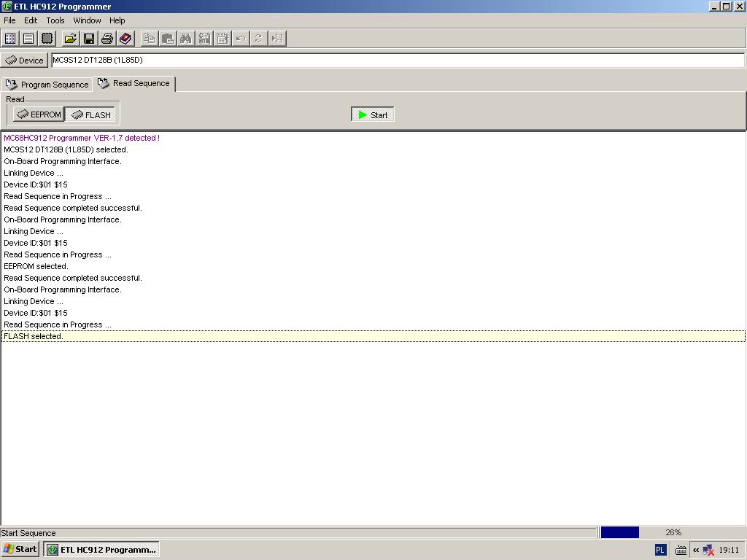
Task: Click the Paste toolbar icon
Action: [168, 39]
